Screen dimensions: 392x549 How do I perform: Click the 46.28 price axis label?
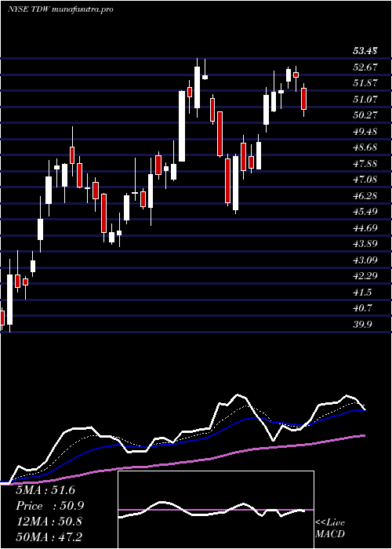365,196
